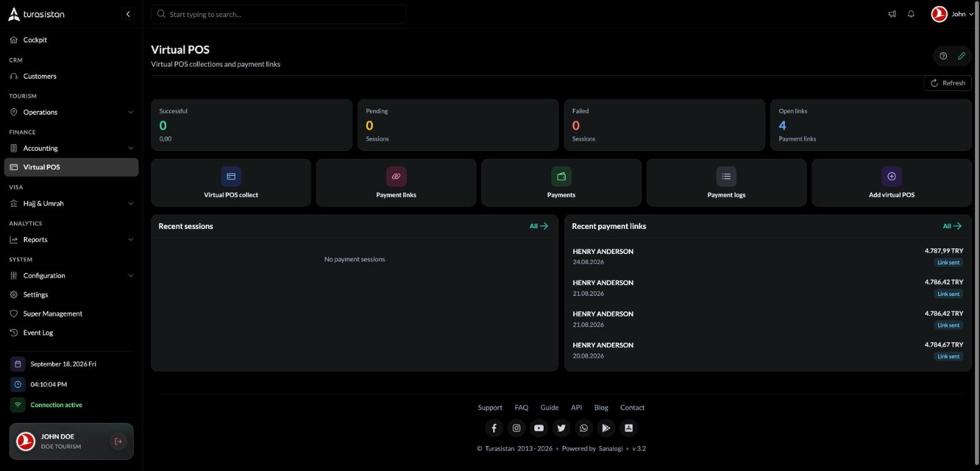This screenshot has width=980, height=471.
Task: Open the API footer link
Action: [576, 408]
